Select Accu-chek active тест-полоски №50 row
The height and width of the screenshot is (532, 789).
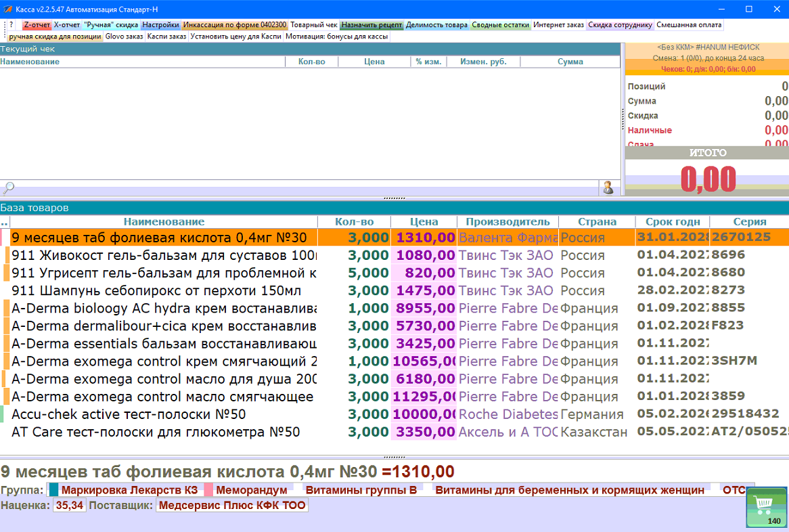394,414
